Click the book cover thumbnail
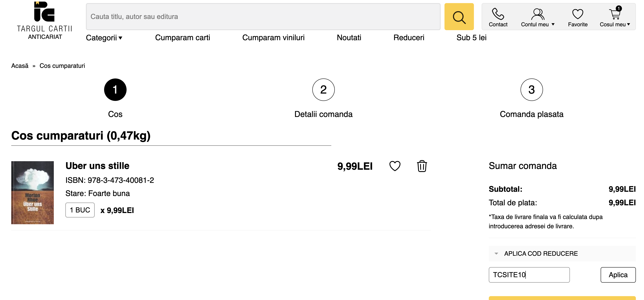 [x=33, y=193]
